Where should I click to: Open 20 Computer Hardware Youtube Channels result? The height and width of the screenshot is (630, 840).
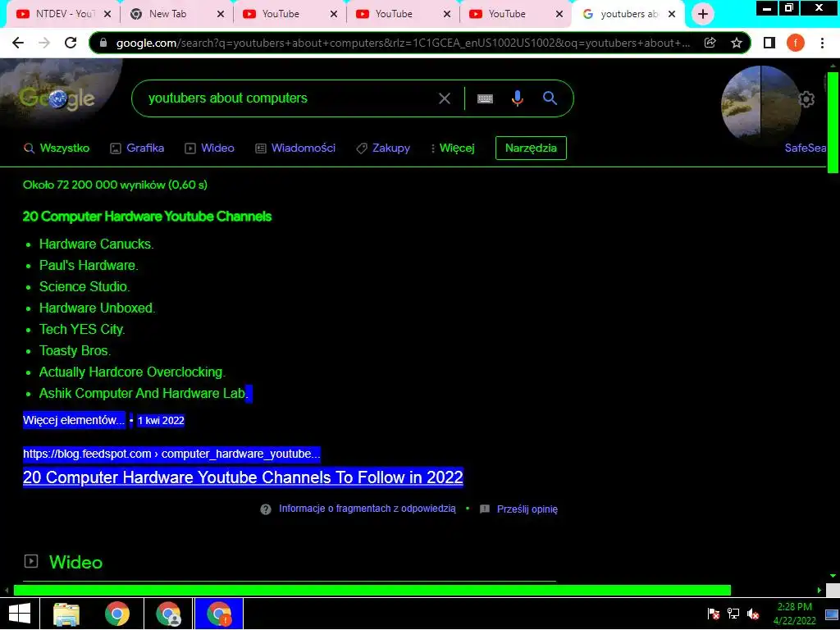click(x=243, y=477)
